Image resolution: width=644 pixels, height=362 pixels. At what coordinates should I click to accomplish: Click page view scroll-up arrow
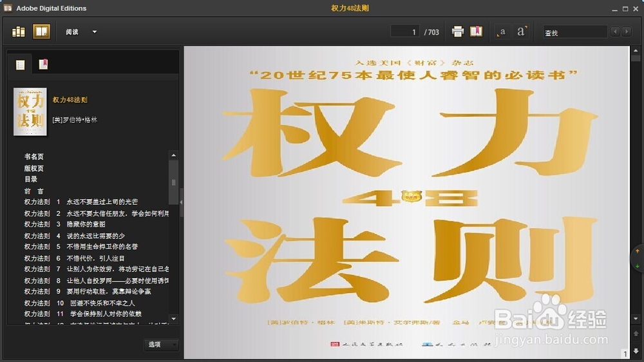(x=636, y=51)
